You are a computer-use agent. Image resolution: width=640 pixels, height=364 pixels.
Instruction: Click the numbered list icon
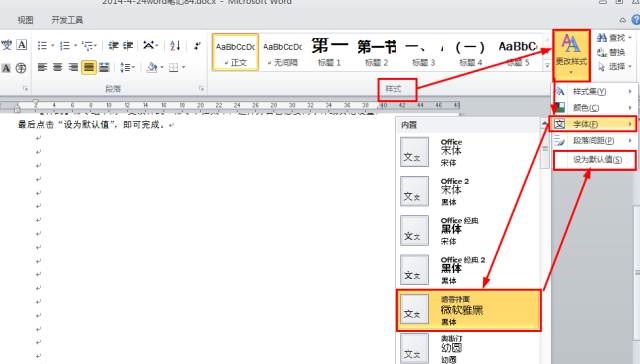[x=64, y=45]
